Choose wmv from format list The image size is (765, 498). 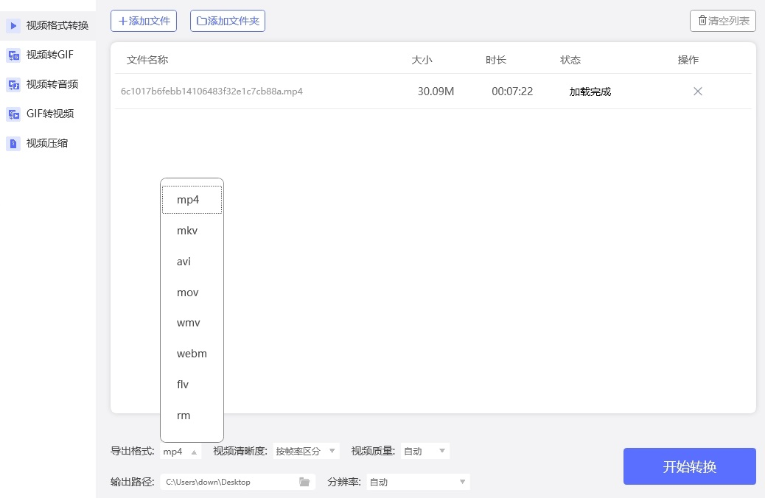(x=192, y=323)
